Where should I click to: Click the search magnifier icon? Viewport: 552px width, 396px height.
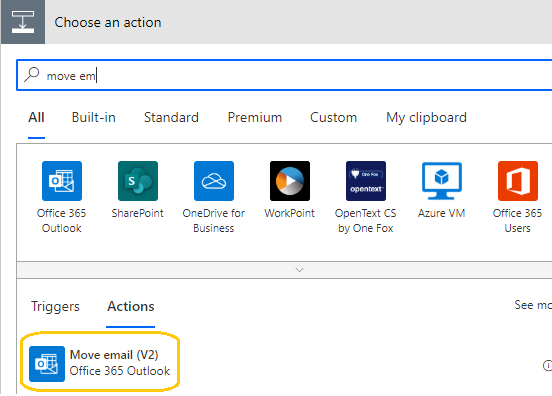pos(32,74)
